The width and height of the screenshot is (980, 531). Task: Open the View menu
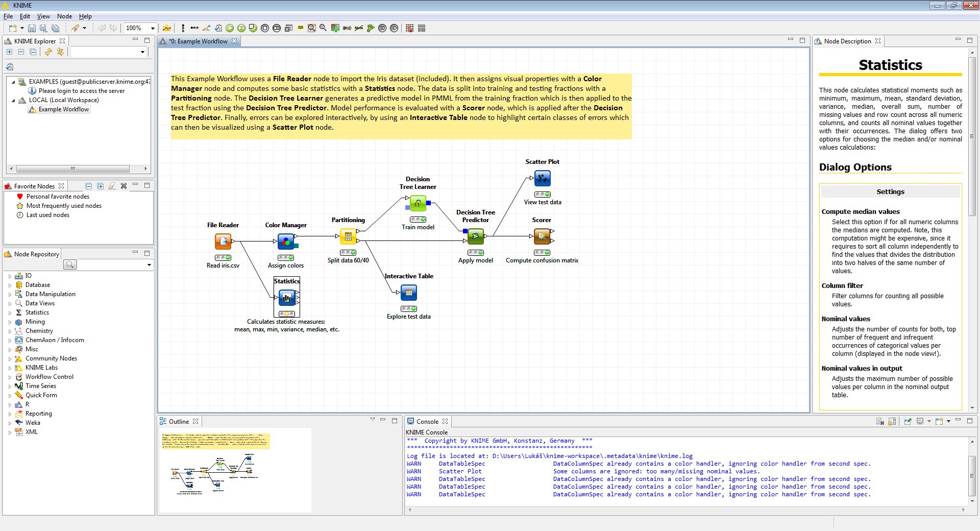[43, 16]
